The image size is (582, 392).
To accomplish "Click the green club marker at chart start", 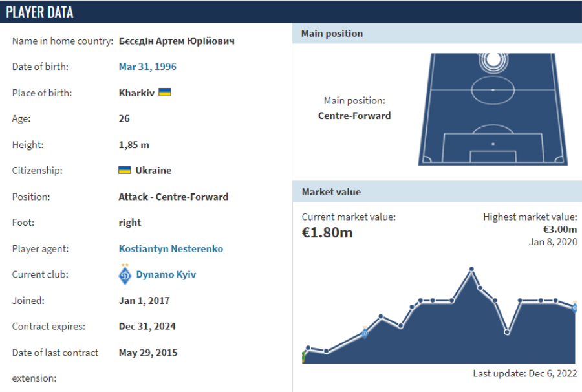I will 304,356.
